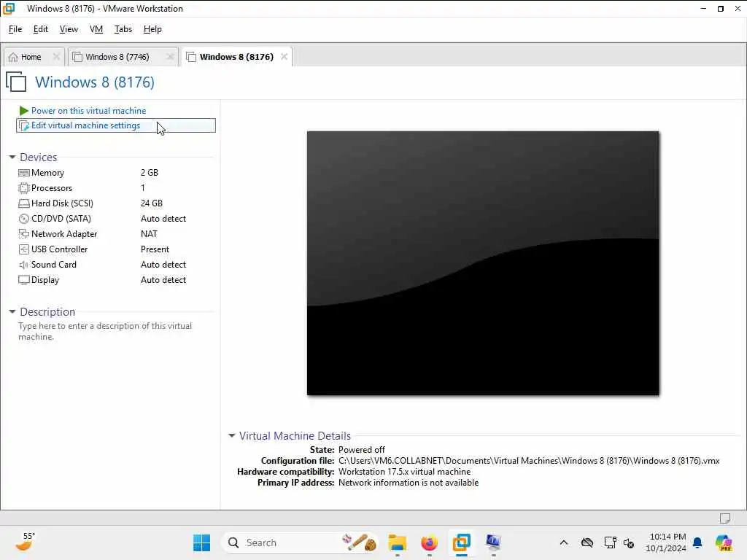Click the configuration file path text

(529, 461)
